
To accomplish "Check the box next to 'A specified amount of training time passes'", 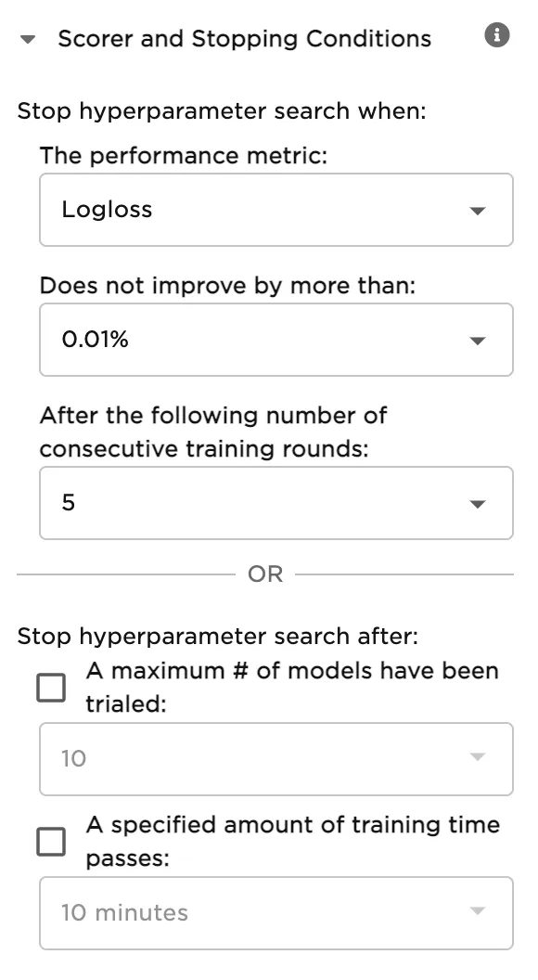I will pyautogui.click(x=51, y=841).
